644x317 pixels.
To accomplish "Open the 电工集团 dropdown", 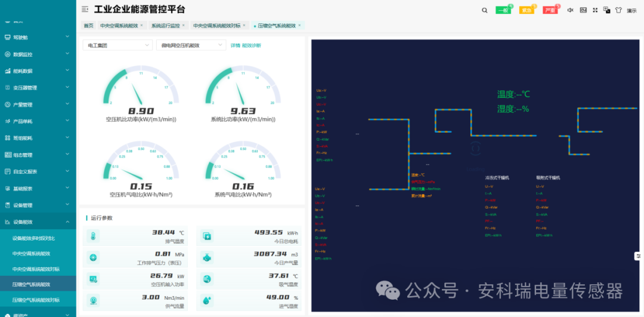I will click(117, 45).
